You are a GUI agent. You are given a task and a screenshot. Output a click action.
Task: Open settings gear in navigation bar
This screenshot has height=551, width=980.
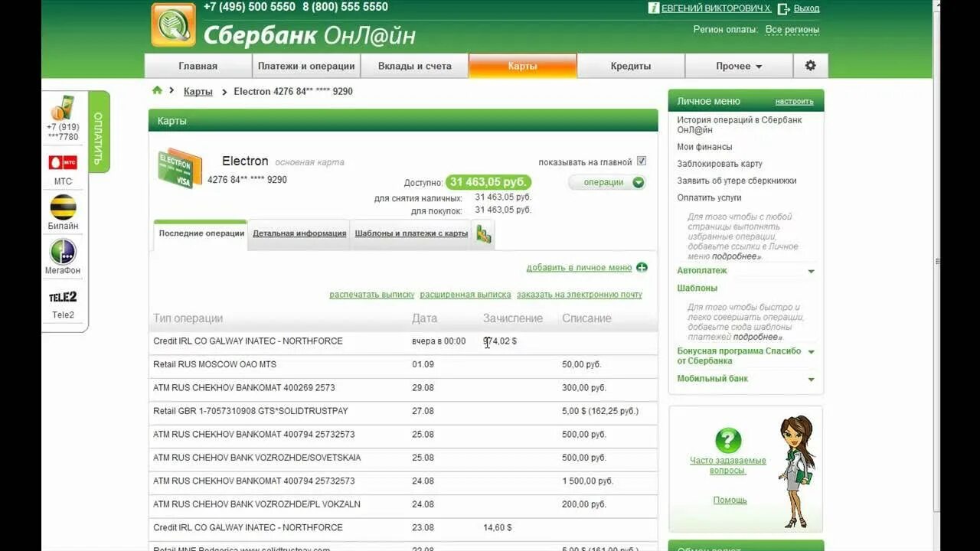(x=810, y=66)
